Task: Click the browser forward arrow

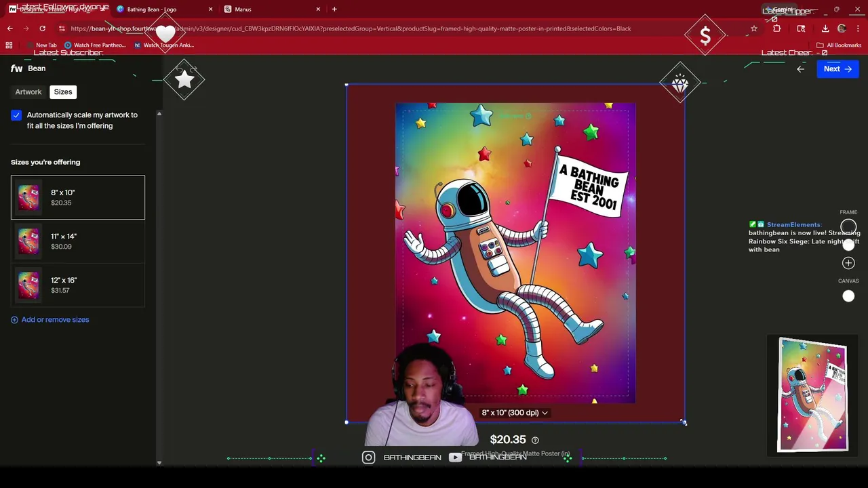Action: [x=26, y=28]
